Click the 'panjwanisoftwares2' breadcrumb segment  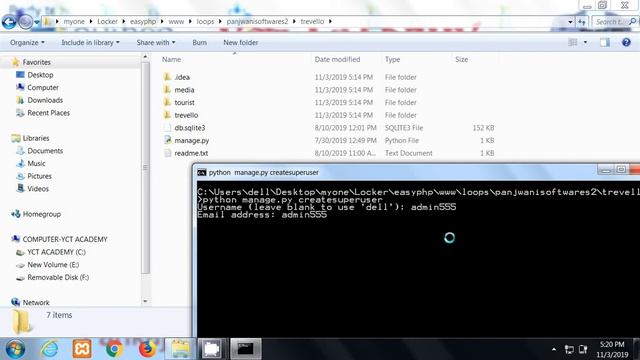[x=257, y=22]
